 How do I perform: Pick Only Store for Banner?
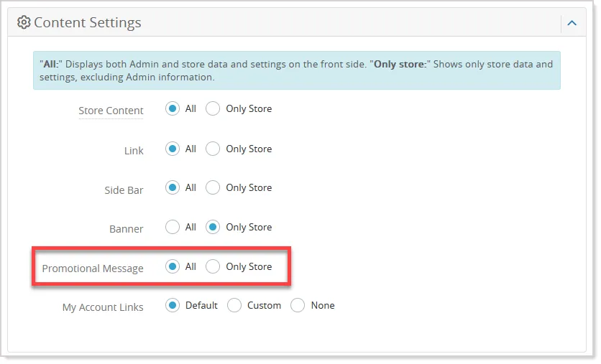213,227
